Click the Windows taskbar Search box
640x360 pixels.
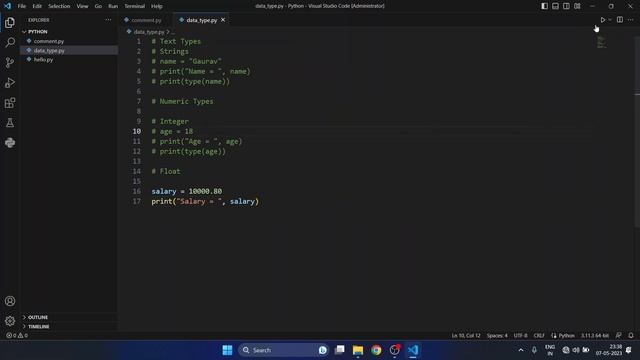tap(284, 350)
